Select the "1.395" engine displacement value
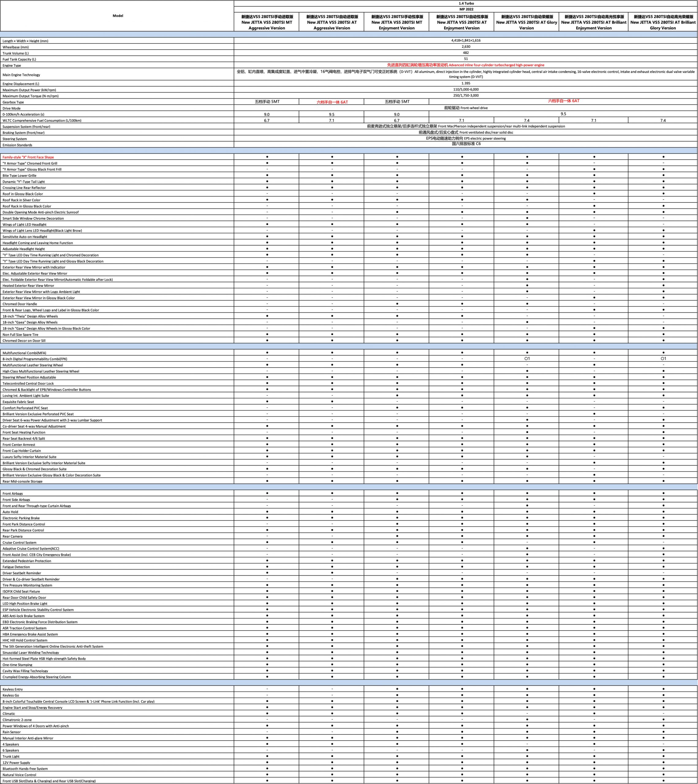This screenshot has height=784, width=698. point(466,83)
